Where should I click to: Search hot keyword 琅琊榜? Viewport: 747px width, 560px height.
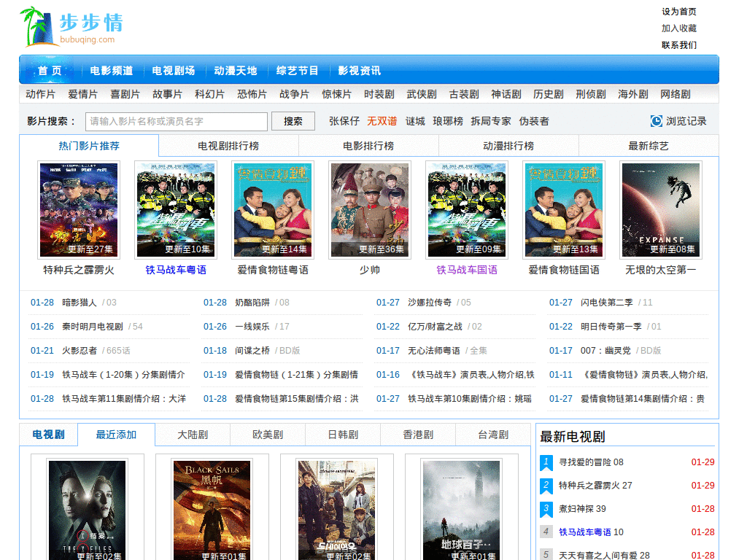click(x=448, y=121)
